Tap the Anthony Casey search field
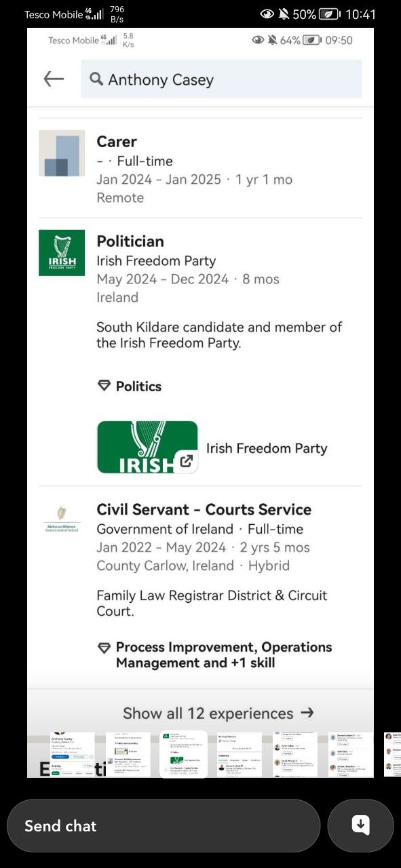 (221, 79)
